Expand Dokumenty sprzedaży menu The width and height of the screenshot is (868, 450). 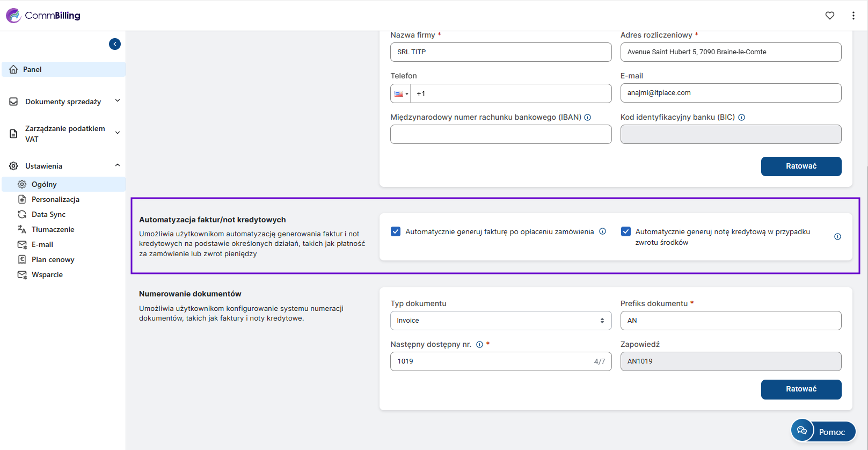(x=63, y=101)
